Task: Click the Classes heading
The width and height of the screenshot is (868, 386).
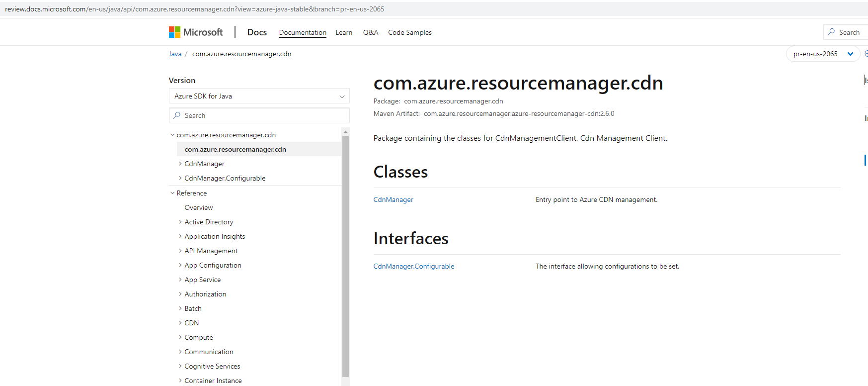Action: coord(400,172)
